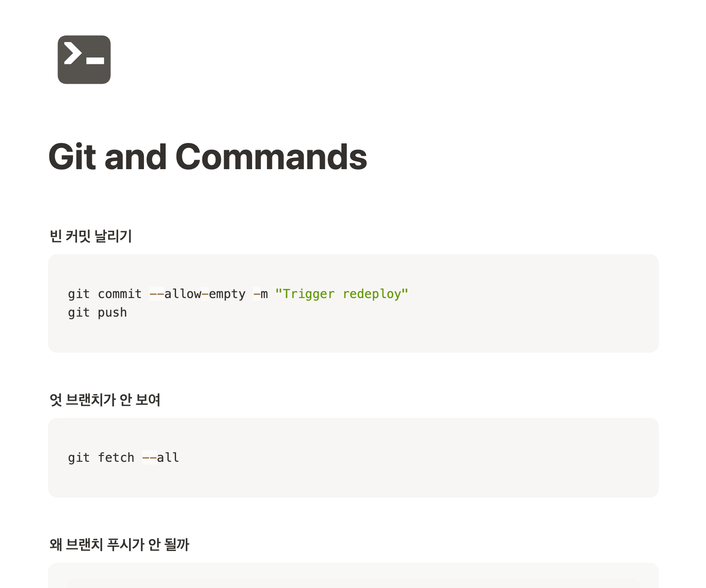706x588 pixels.
Task: Click the word "Git" in the title
Action: (x=72, y=157)
